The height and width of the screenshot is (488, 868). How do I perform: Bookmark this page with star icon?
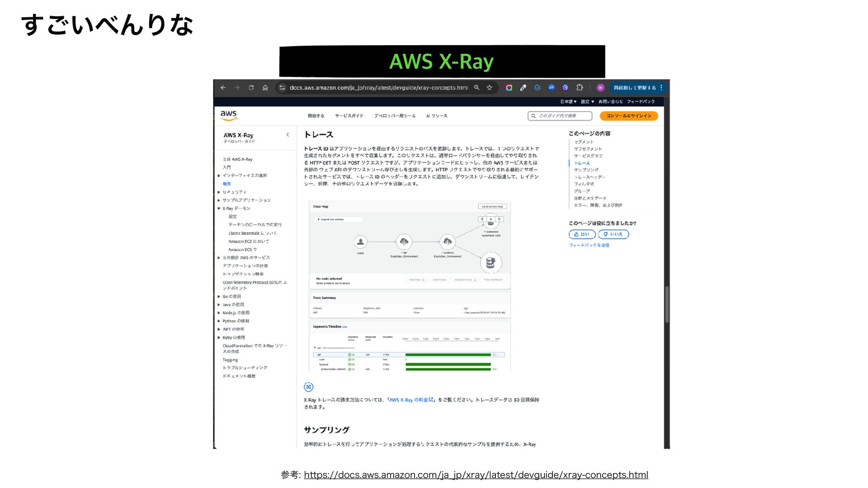489,88
